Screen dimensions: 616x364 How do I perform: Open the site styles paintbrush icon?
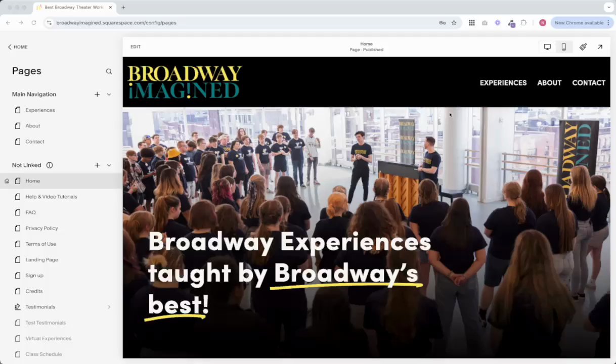[583, 47]
